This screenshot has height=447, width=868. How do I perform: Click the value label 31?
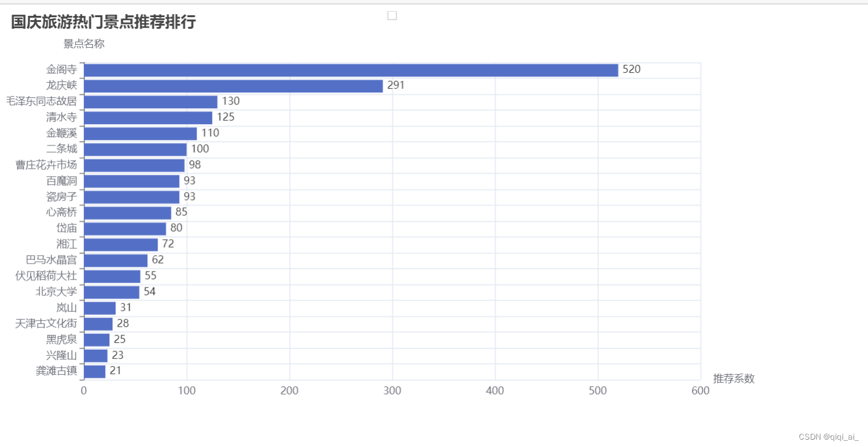pos(126,308)
